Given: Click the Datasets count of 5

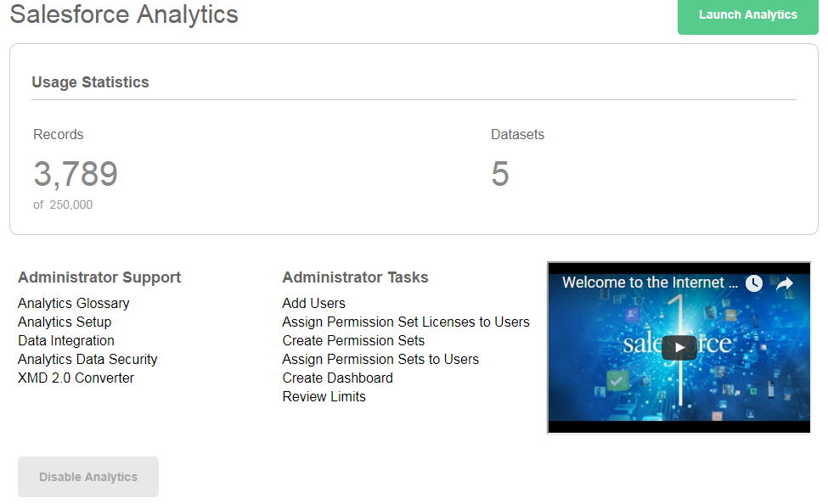Looking at the screenshot, I should [500, 174].
